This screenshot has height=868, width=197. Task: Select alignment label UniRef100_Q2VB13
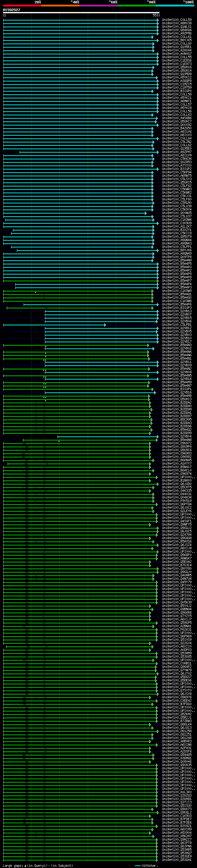tap(176, 311)
